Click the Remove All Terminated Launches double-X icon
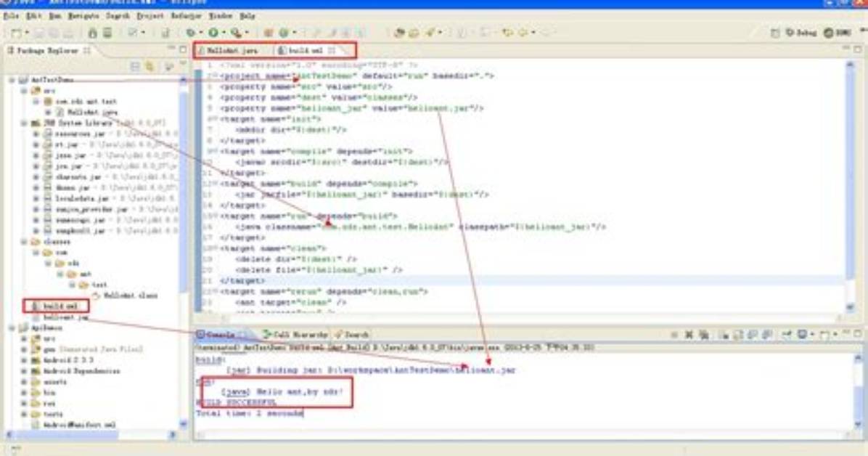 pos(703,335)
